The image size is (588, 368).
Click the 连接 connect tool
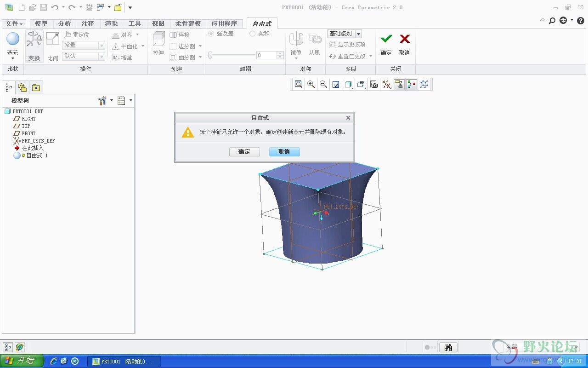[x=180, y=35]
